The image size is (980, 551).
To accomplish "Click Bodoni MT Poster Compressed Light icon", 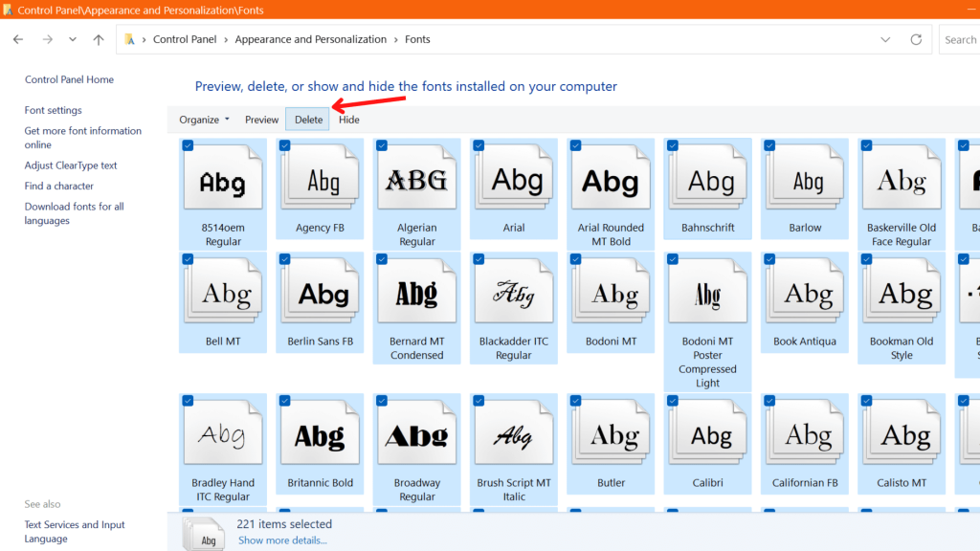I will click(x=707, y=291).
